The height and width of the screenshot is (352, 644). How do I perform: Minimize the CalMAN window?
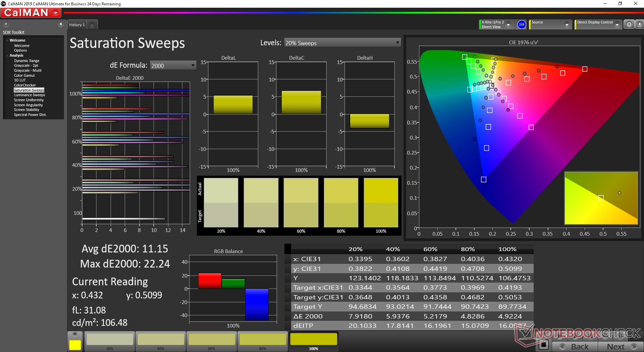pyautogui.click(x=605, y=4)
